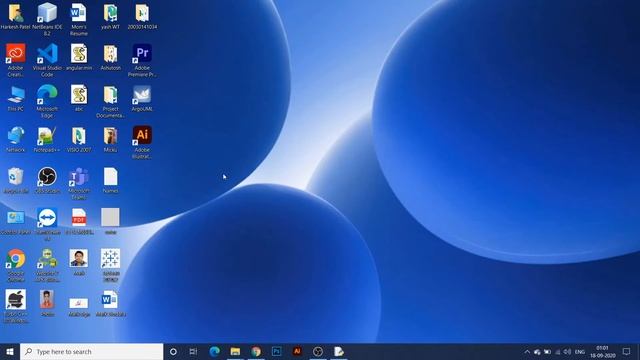The width and height of the screenshot is (640, 360).
Task: Open Photoshop from the taskbar
Action: click(x=277, y=351)
